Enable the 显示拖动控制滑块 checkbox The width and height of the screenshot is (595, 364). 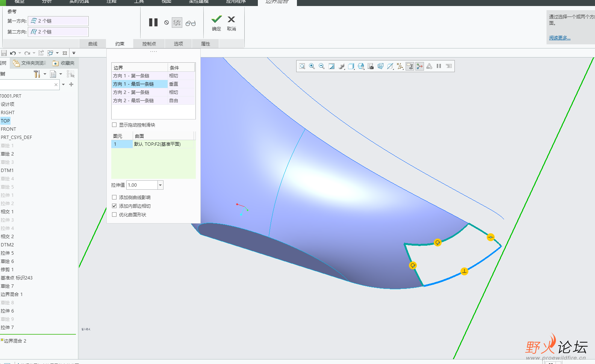point(114,125)
